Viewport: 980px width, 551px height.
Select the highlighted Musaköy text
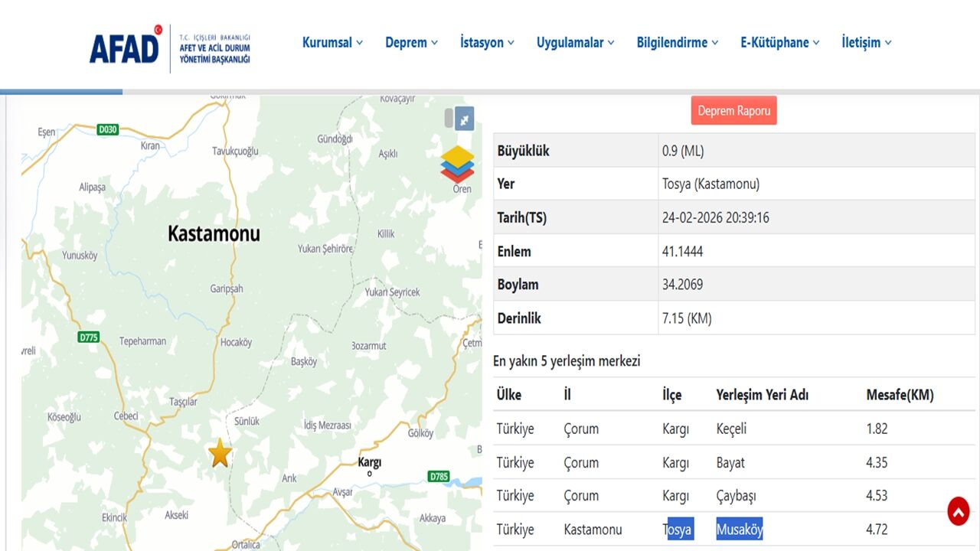pos(740,529)
